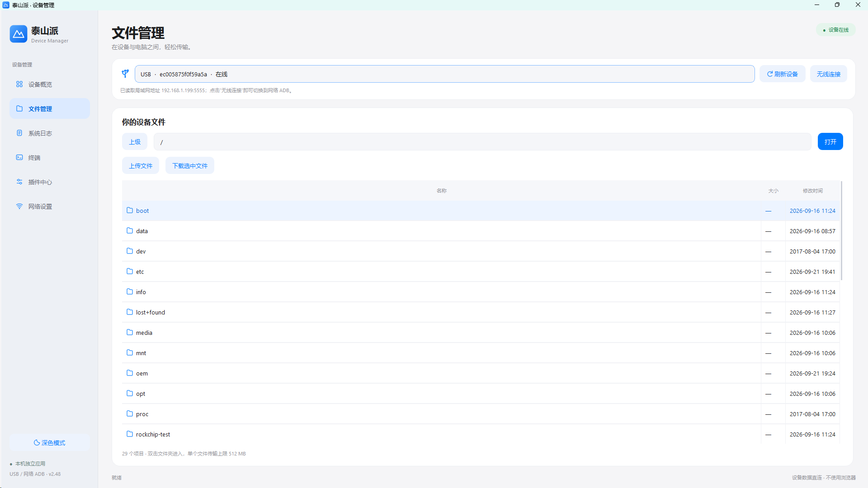Click the proc folder icon
Screen dimensions: 868x488
130,413
